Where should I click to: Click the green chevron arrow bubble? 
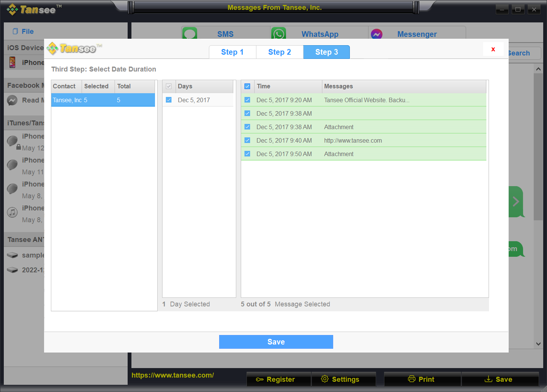click(516, 201)
